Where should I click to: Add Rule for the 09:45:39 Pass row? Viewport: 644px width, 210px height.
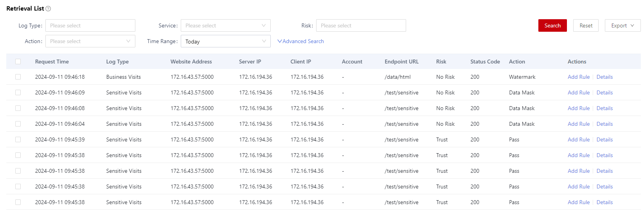point(579,139)
